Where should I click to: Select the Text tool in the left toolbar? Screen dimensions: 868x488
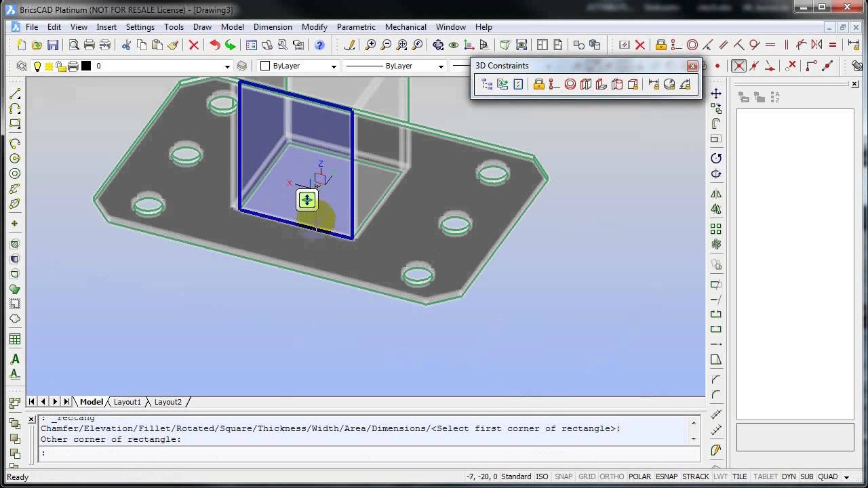pos(15,359)
